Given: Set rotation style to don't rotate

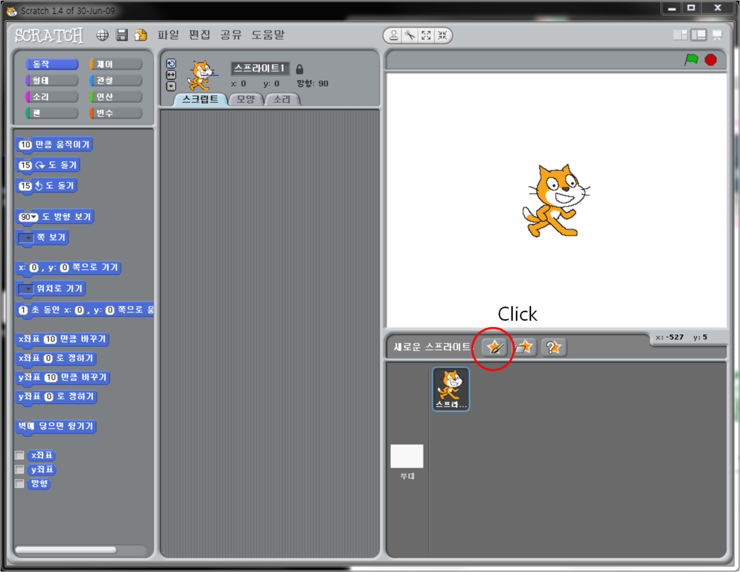Looking at the screenshot, I should tap(171, 86).
